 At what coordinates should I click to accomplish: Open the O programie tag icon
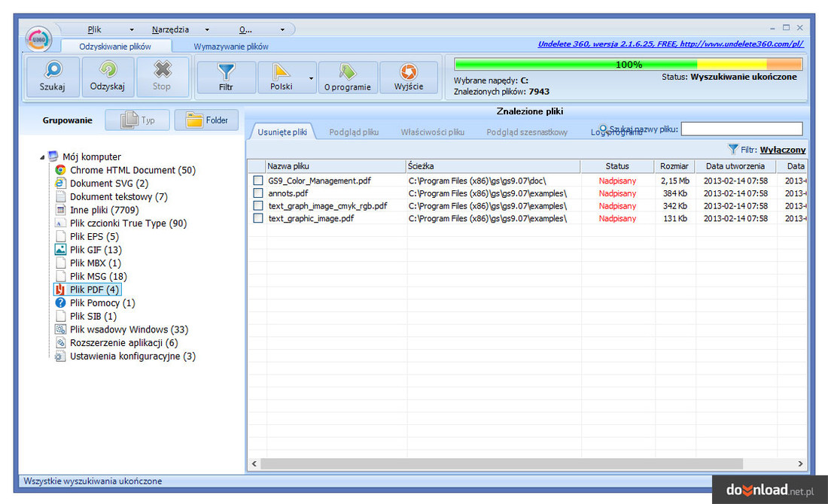coord(348,71)
